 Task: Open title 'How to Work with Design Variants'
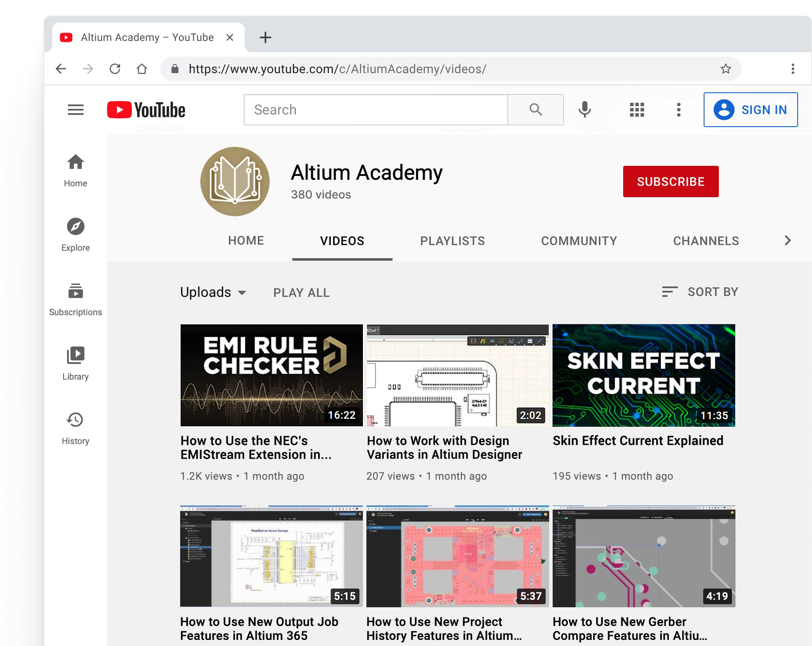pyautogui.click(x=444, y=447)
